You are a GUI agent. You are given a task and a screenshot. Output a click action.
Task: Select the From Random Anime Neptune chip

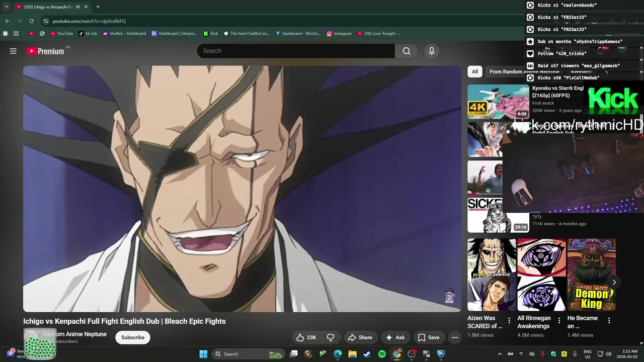pos(524,71)
